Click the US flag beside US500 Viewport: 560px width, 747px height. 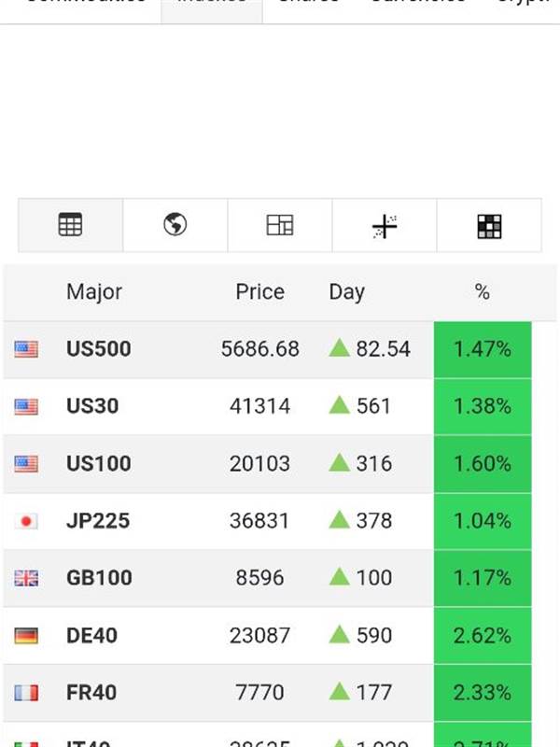(26, 350)
